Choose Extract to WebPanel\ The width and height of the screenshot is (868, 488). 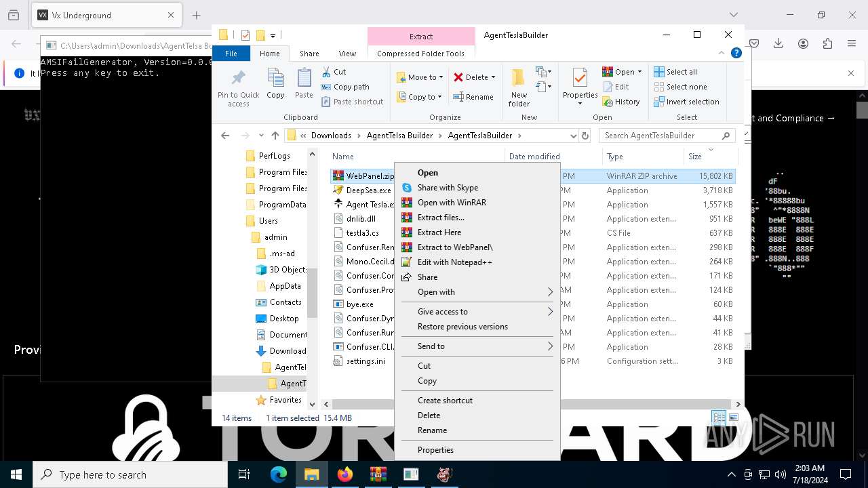pos(477,247)
